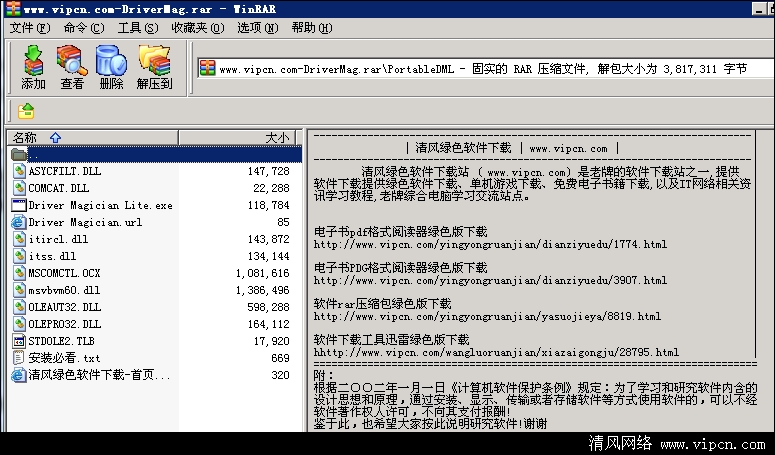Select file name ASYCFILT.DLL
Image resolution: width=775 pixels, height=455 pixels.
(64, 171)
